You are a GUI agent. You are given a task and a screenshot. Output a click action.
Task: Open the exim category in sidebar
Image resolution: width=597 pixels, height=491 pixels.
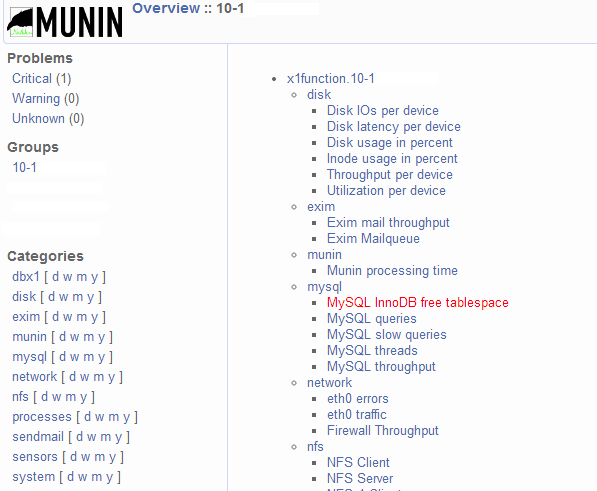point(26,317)
